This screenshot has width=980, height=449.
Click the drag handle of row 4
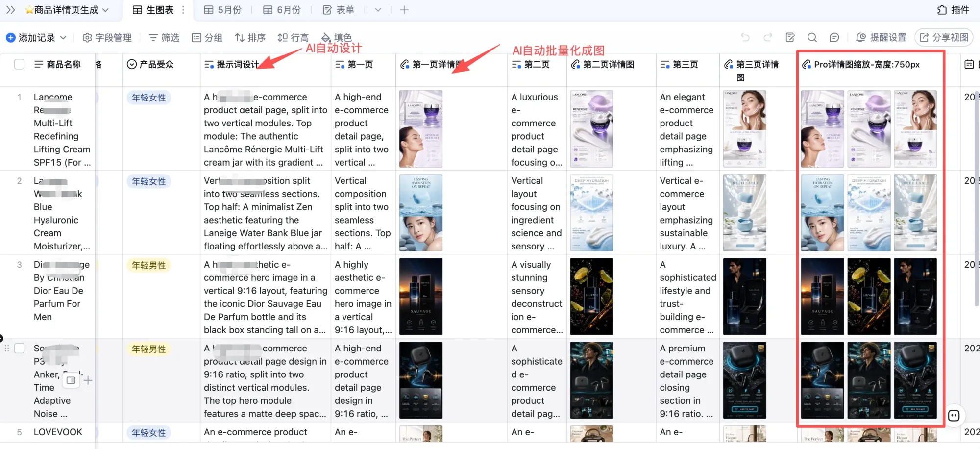pyautogui.click(x=7, y=348)
